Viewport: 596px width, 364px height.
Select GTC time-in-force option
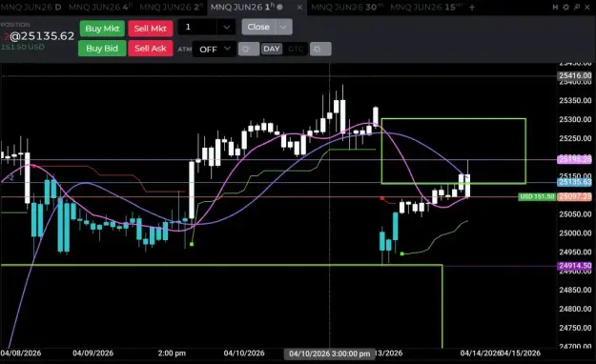(x=296, y=49)
